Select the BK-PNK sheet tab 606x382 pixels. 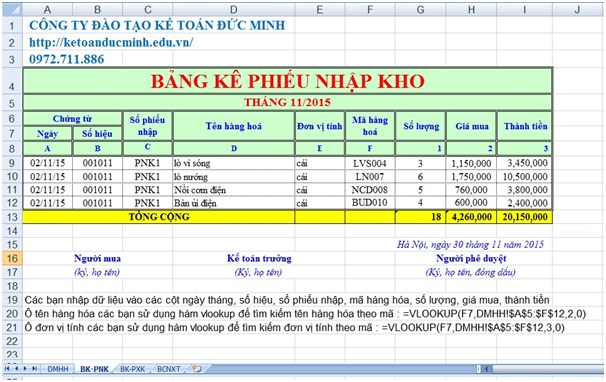[94, 369]
